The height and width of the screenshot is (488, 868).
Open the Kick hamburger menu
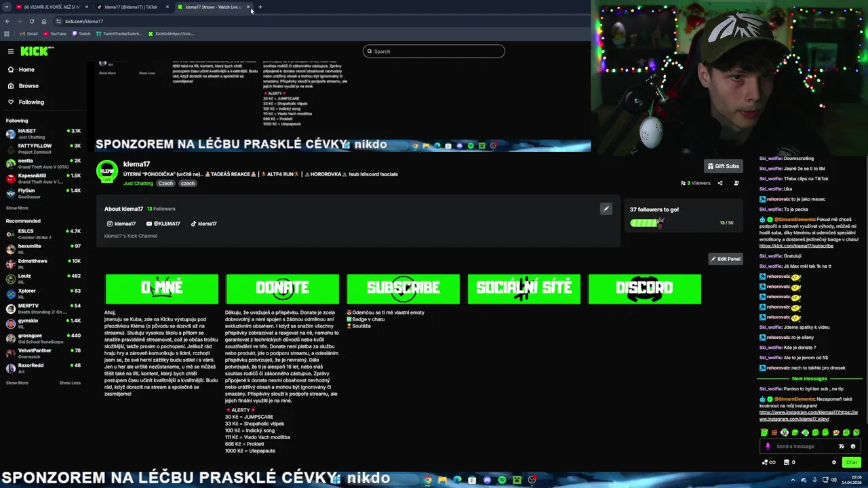click(11, 51)
